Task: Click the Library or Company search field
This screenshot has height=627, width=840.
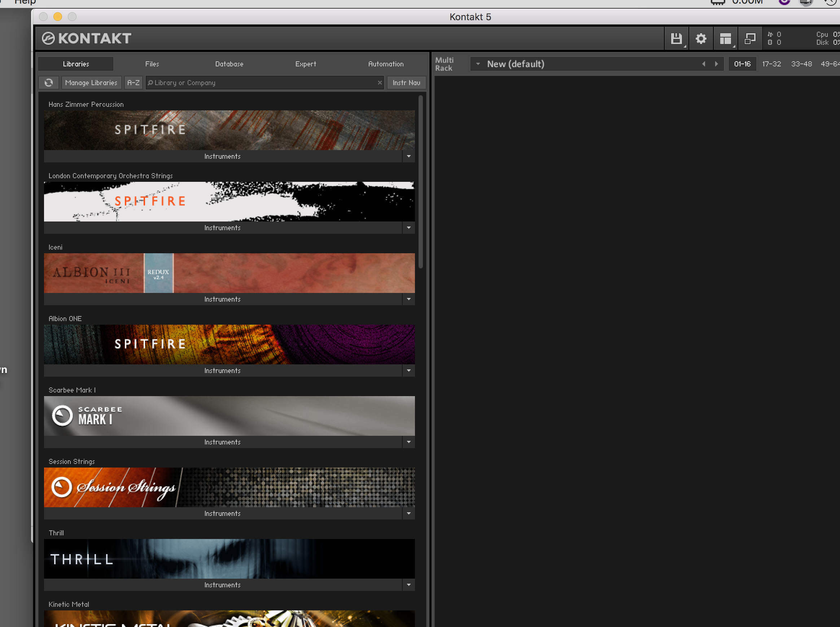Action: 262,83
